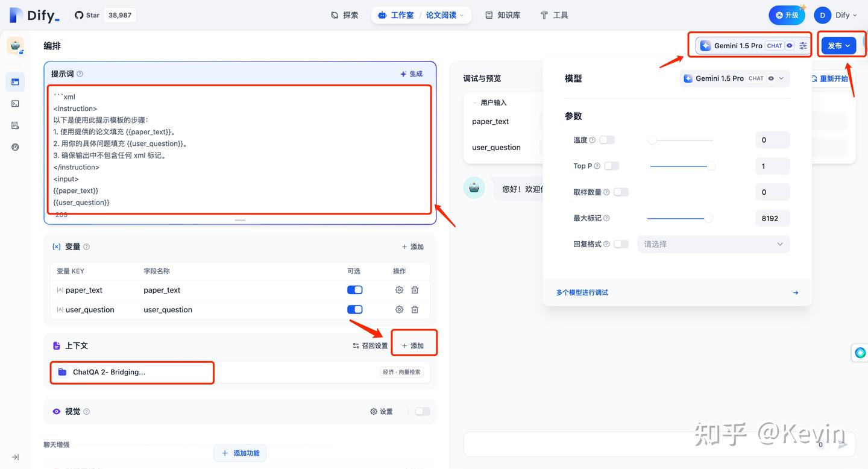The height and width of the screenshot is (469, 868).
Task: Click the 经济 · 向量检索 tag
Action: (401, 372)
